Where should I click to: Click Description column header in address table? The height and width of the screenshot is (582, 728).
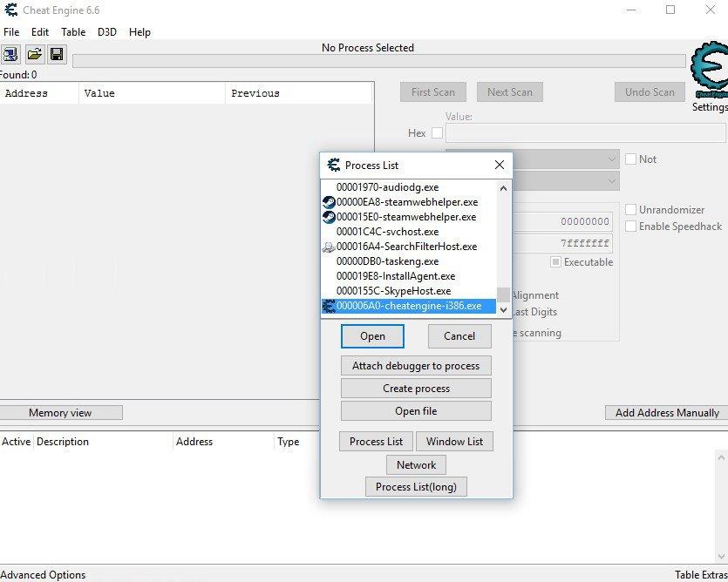tap(103, 442)
